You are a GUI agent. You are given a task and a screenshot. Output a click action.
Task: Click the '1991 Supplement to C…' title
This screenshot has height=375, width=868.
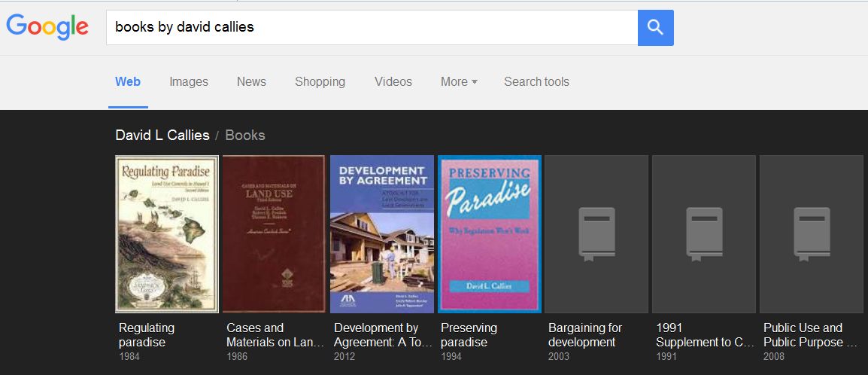pyautogui.click(x=705, y=335)
